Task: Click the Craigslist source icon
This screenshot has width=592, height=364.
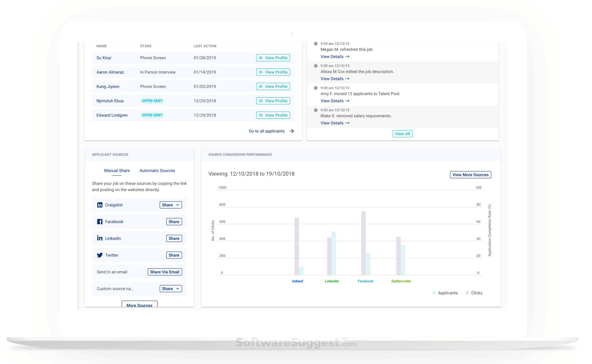Action: point(100,205)
